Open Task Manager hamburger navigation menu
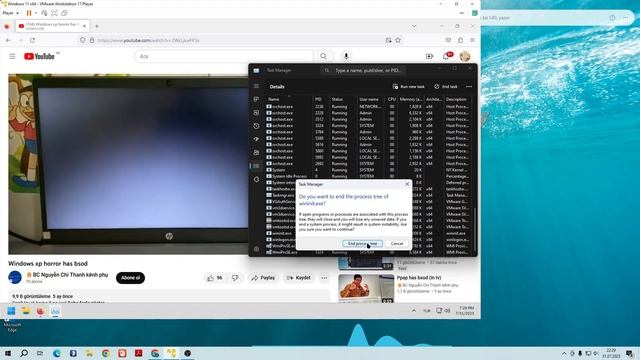This screenshot has width=640, height=360. click(256, 87)
